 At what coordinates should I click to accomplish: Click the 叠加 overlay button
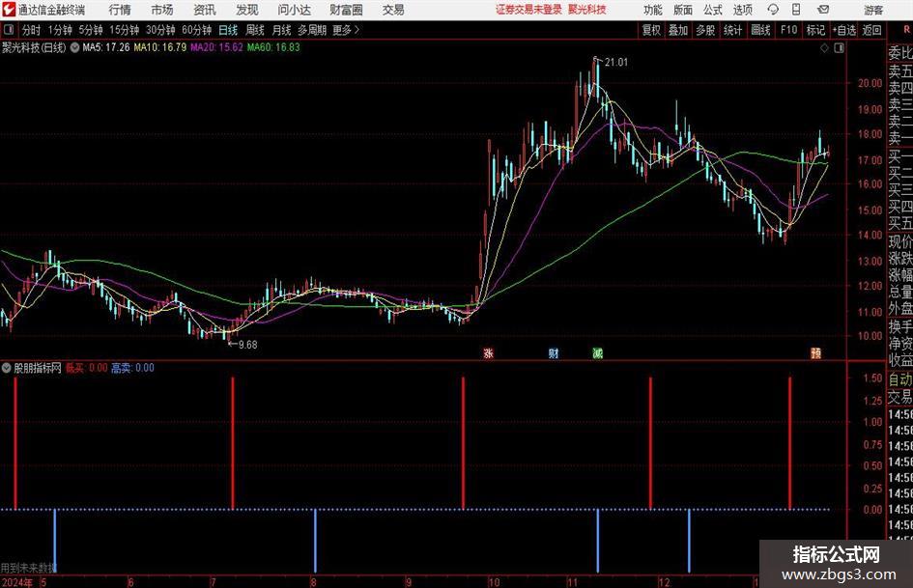point(678,30)
